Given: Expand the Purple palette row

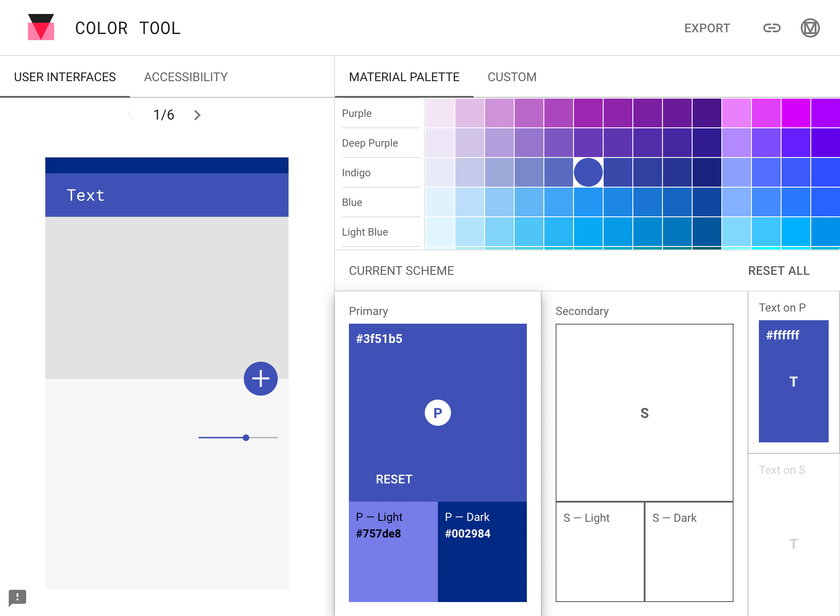Looking at the screenshot, I should [x=356, y=113].
